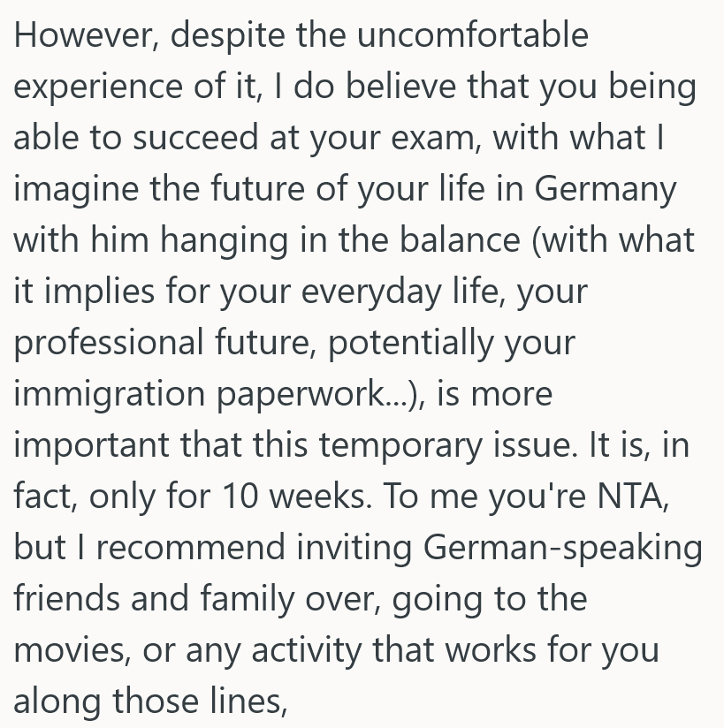The image size is (724, 728).
Task: Click the word "immigration" in the text
Action: tap(113, 394)
